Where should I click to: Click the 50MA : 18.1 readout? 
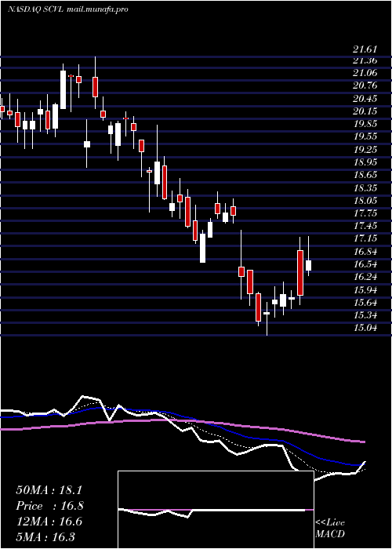(x=49, y=490)
